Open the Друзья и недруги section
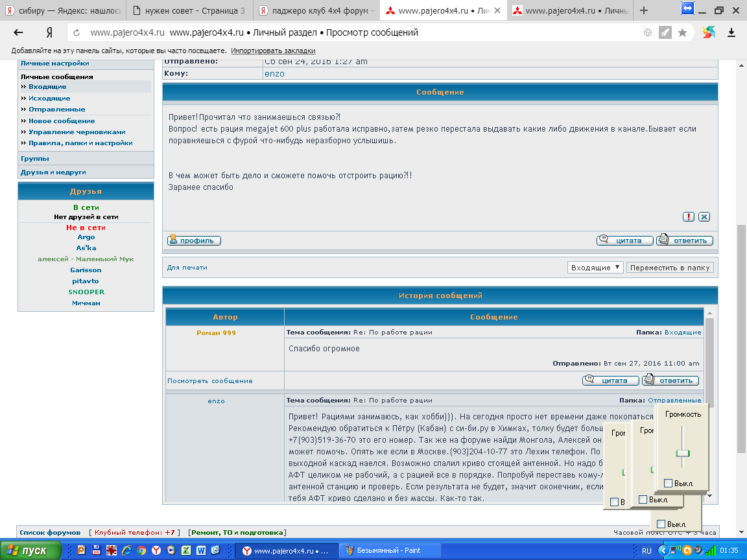 [x=53, y=172]
